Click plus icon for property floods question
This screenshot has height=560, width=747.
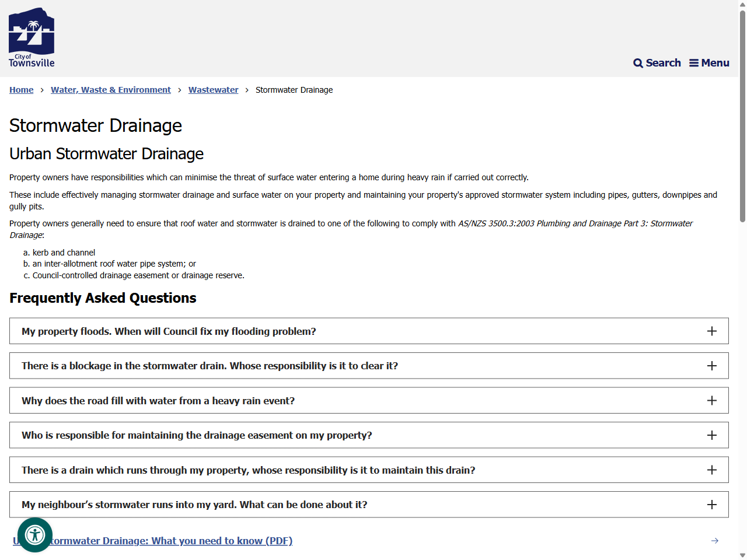(x=712, y=331)
